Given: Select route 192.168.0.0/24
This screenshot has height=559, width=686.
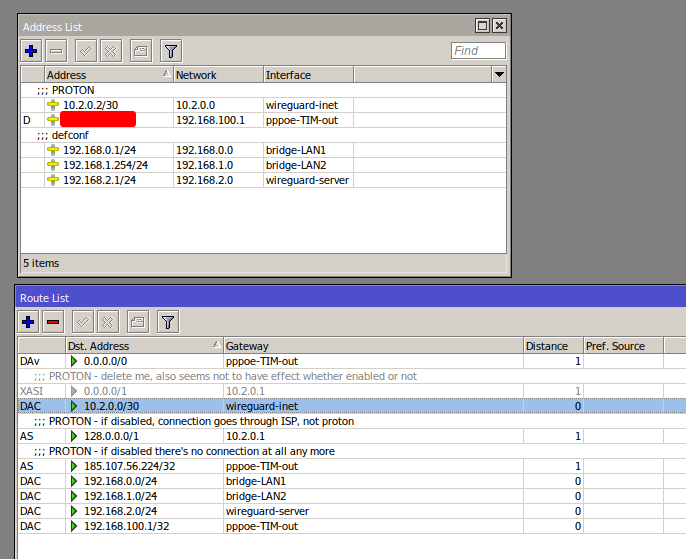Looking at the screenshot, I should tap(352, 481).
